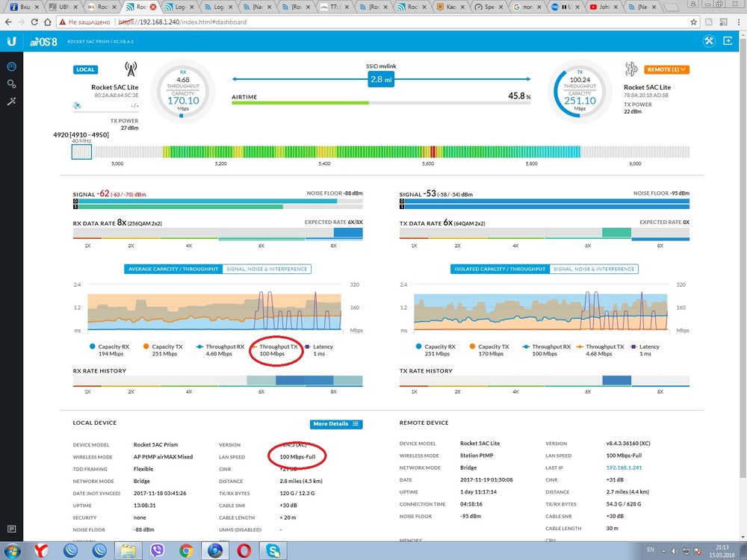Screen dimensions: 747x560
Task: Select the 40 MHz channel box on spectrum bar
Action: pos(81,152)
